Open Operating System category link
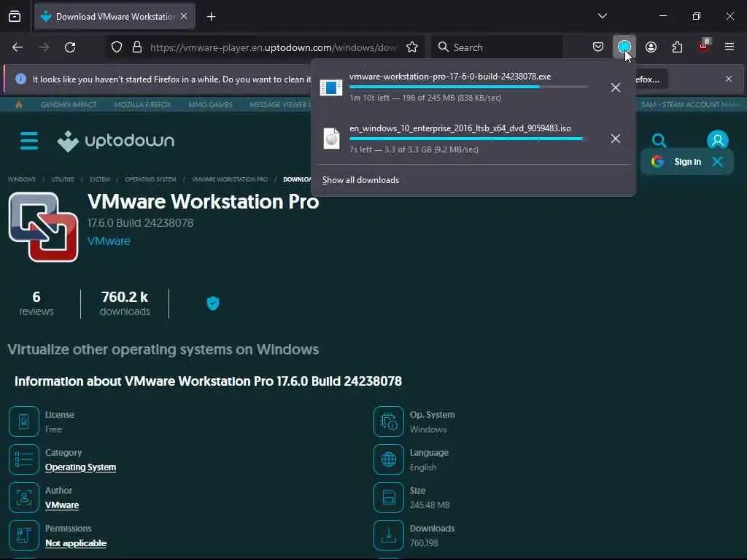Screen dimensions: 747x560 point(80,467)
